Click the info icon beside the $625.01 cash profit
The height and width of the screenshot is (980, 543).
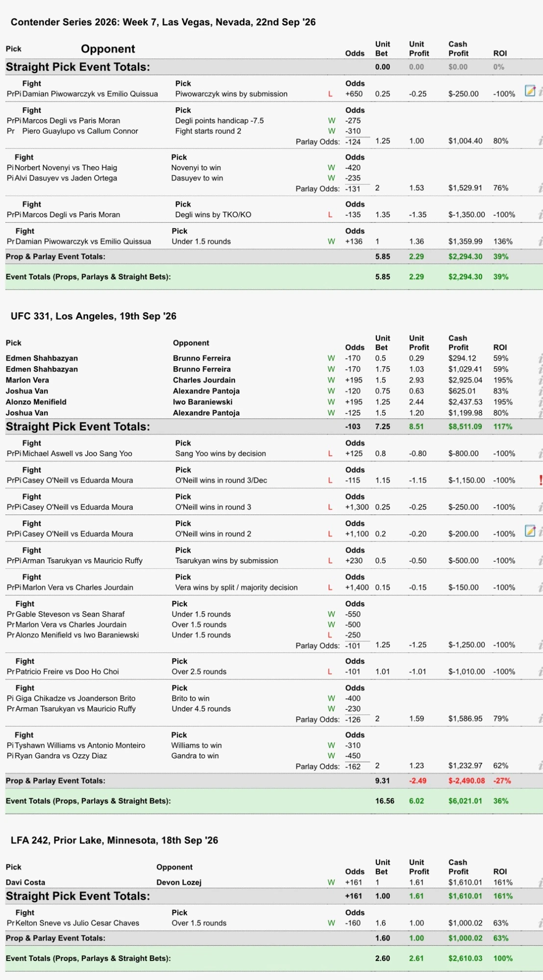(541, 391)
